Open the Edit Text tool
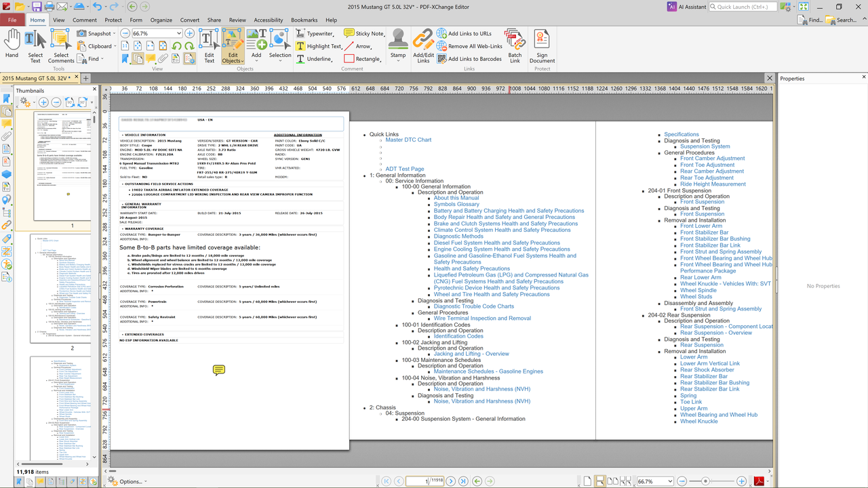This screenshot has width=868, height=488. (x=209, y=45)
